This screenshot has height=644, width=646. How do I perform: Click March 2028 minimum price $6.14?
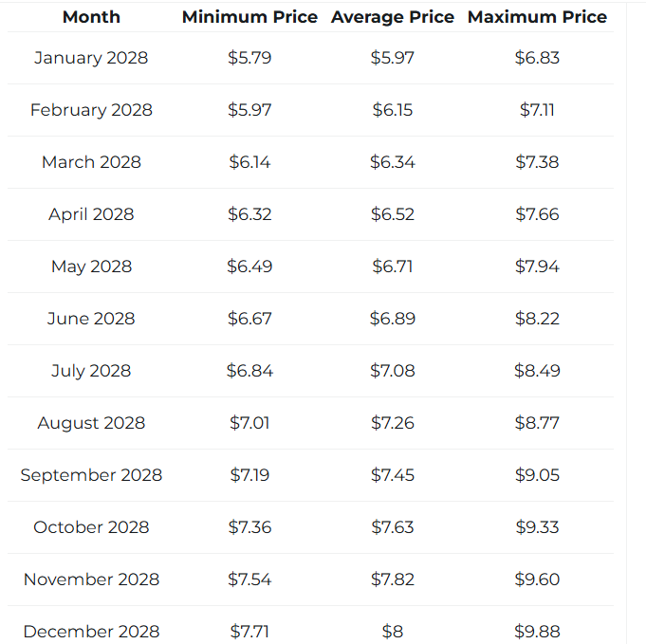pos(249,162)
